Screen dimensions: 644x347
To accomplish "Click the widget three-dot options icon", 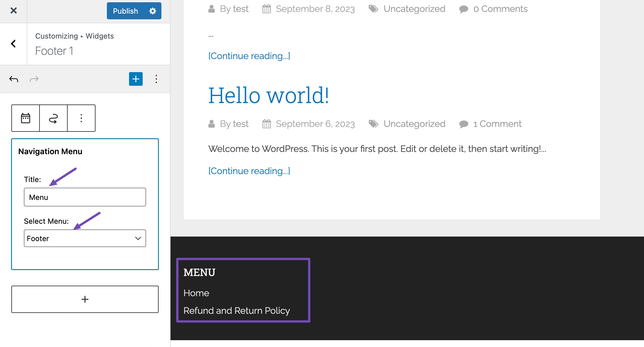I will pos(81,118).
